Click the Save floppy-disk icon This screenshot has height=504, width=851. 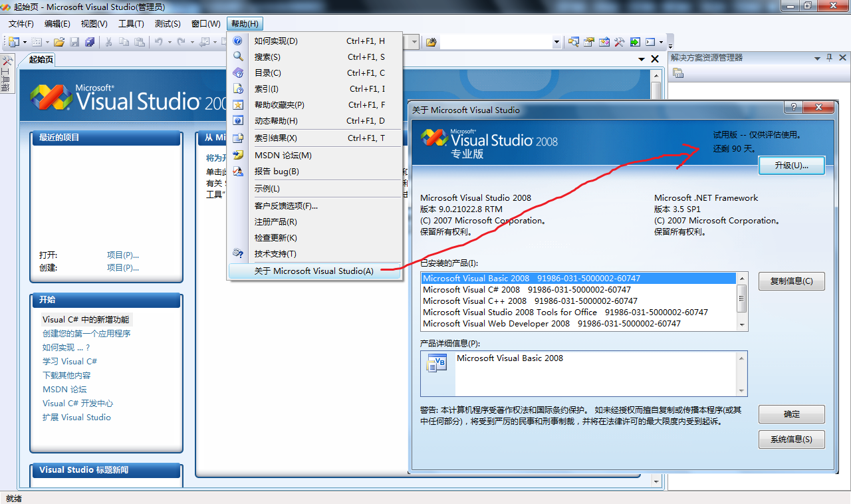(74, 42)
